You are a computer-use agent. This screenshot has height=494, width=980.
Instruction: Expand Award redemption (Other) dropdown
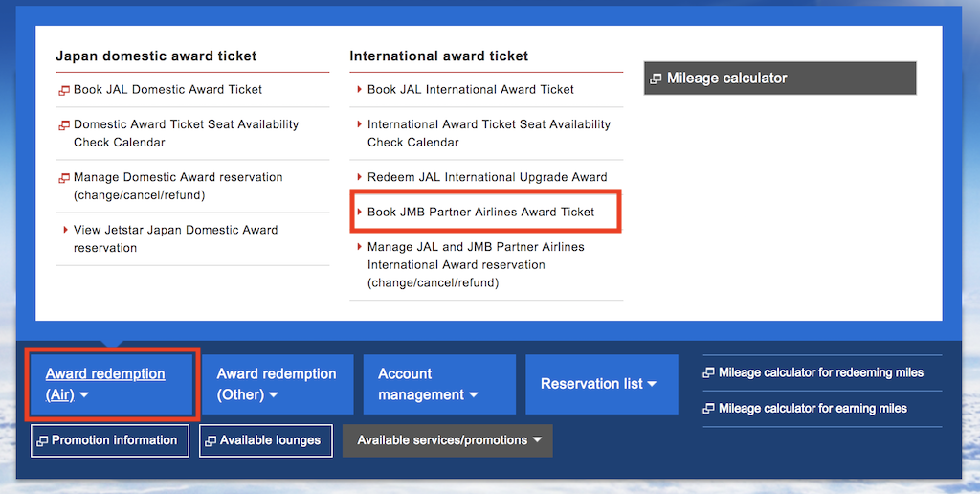[x=278, y=384]
